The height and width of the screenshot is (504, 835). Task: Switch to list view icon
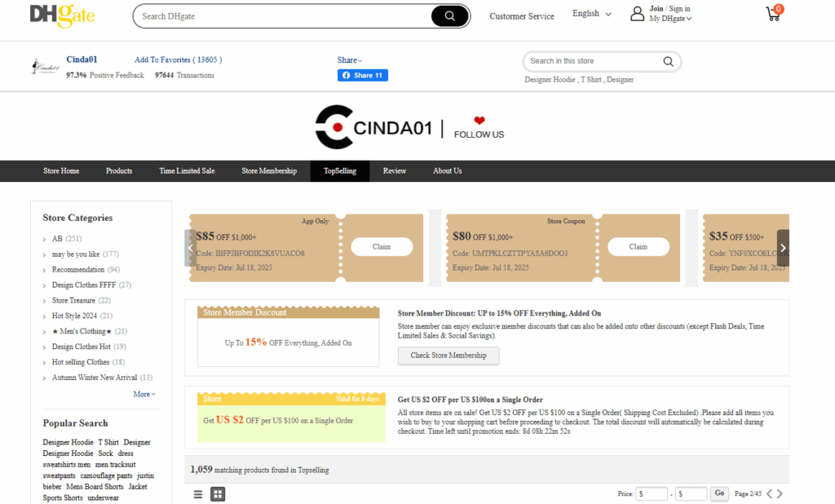[x=198, y=494]
